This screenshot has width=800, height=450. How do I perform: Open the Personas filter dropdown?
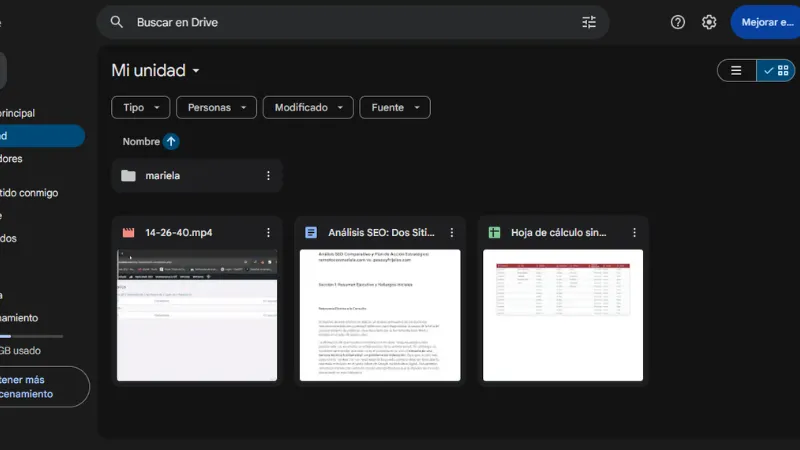pos(216,108)
